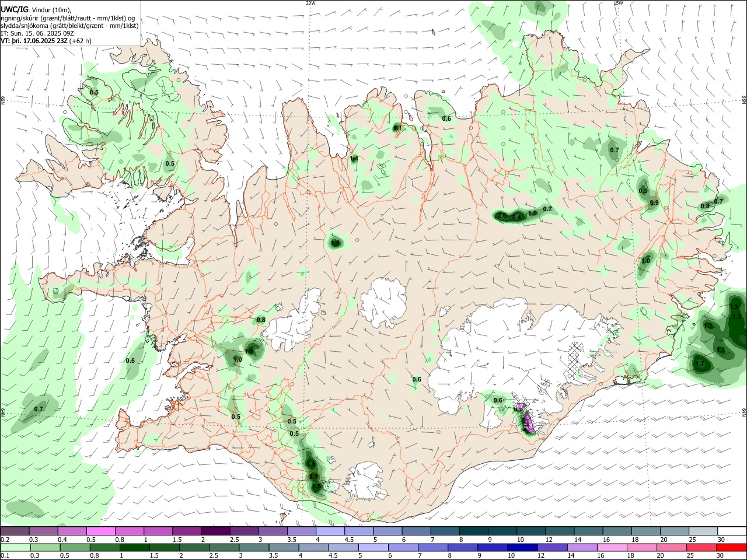Viewport: 747px width, 560px height.
Task: Select the dark blue swatch between 10 and 12
Action: point(521,547)
